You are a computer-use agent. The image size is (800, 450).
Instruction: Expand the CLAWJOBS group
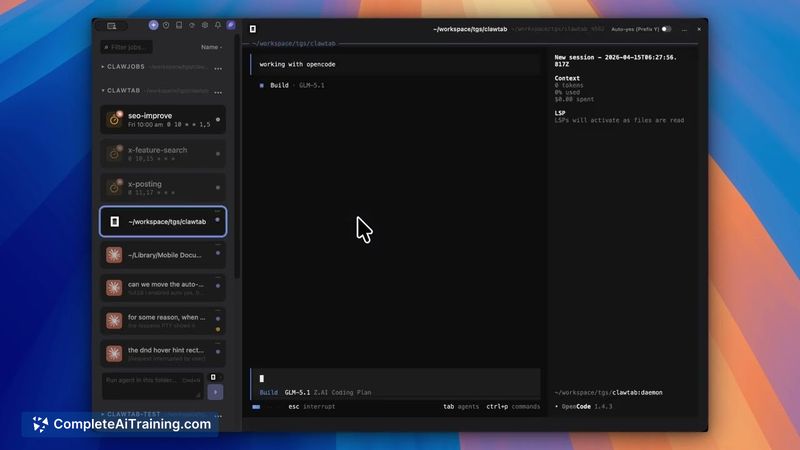coord(103,67)
